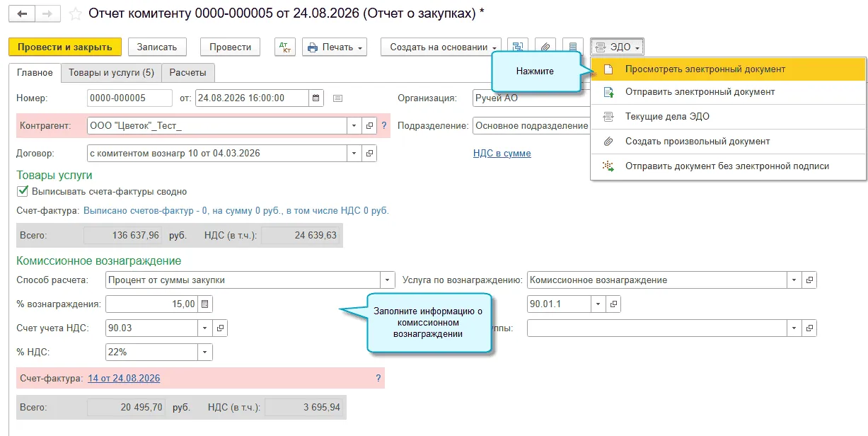Click the question mark in the Счет-фактура row
868x436 pixels.
click(x=378, y=379)
